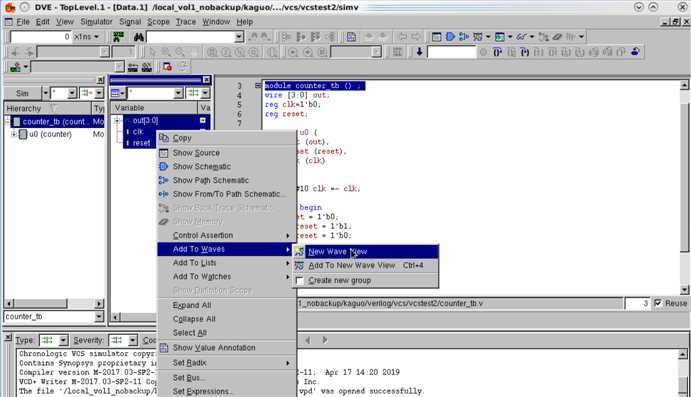Click the binoculars find icon
The width and height of the screenshot is (691, 397).
point(139,37)
